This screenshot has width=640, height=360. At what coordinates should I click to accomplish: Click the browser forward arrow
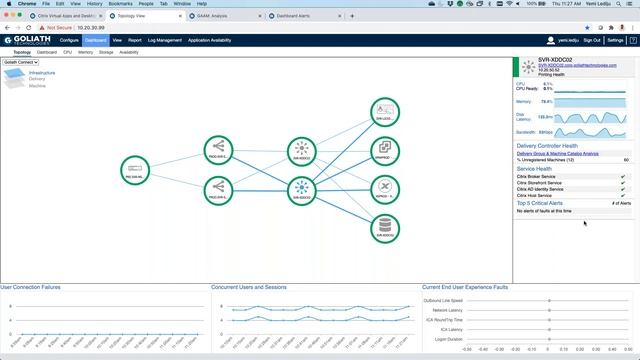(x=18, y=28)
